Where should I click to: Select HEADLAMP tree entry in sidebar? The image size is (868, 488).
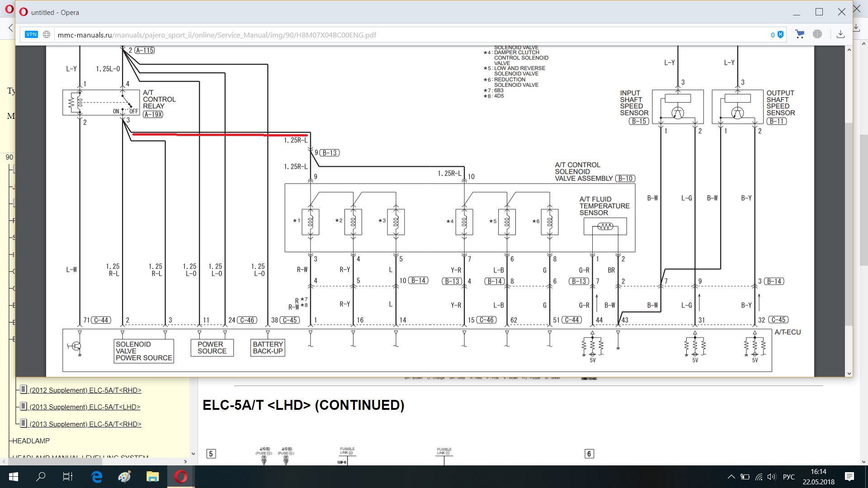(x=31, y=441)
